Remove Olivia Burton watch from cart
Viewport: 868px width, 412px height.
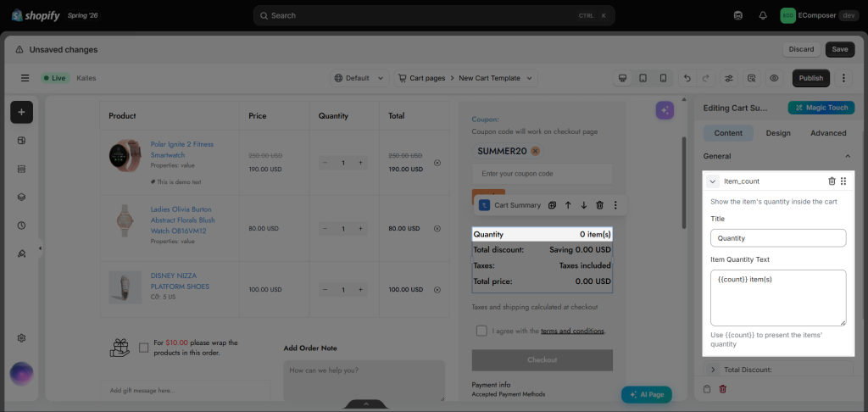click(x=437, y=228)
